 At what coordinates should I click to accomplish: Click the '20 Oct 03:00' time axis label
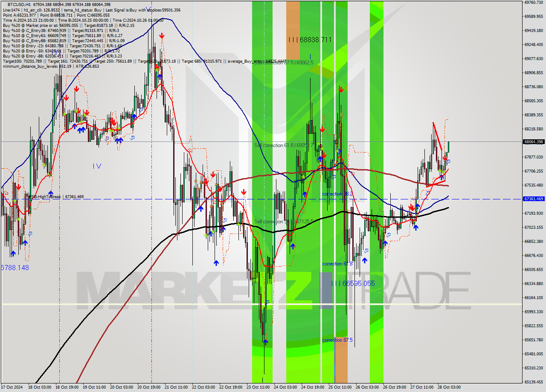coord(121,387)
